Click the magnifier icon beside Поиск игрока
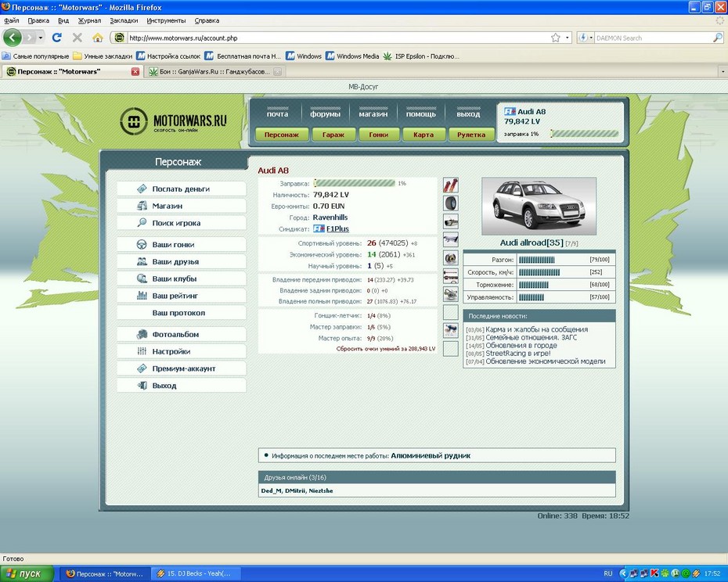Screen dimensions: 728x582 [x=142, y=223]
